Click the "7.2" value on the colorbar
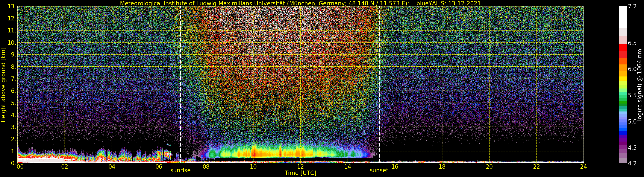Screen dimensions: 644x177 (632, 6)
